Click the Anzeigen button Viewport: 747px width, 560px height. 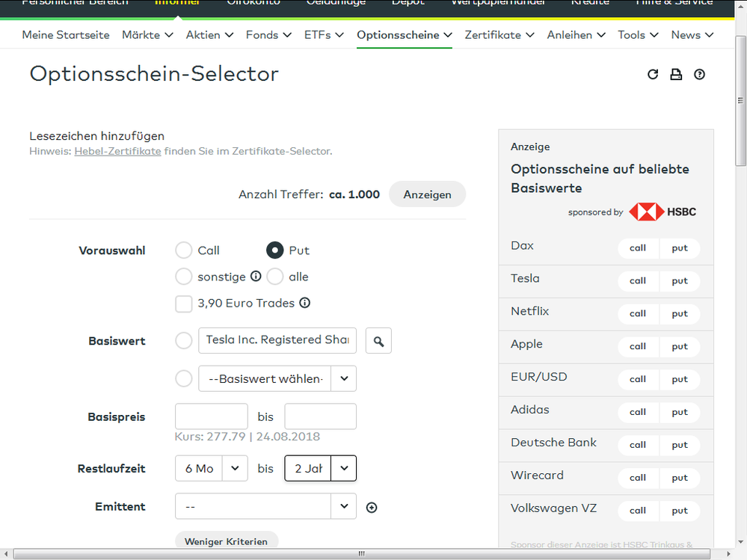pos(427,194)
